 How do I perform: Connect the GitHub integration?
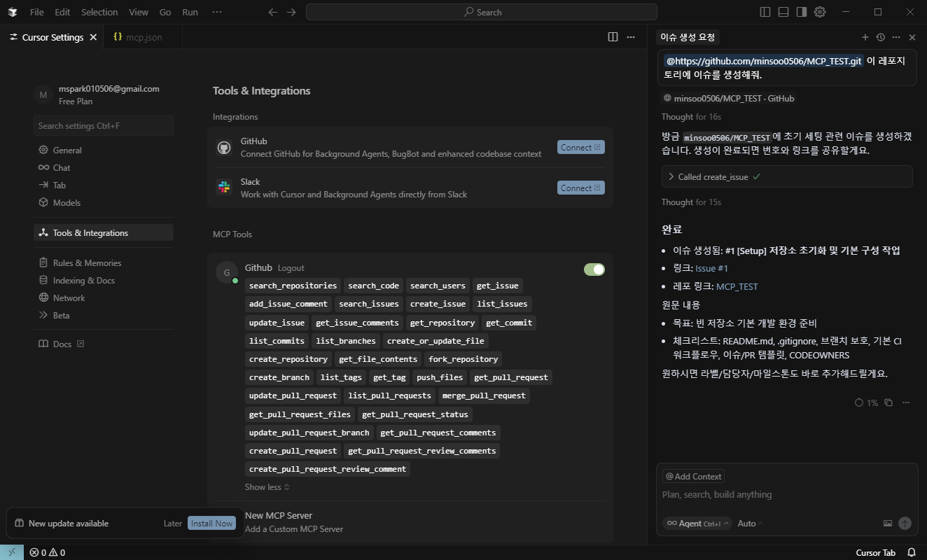(581, 147)
